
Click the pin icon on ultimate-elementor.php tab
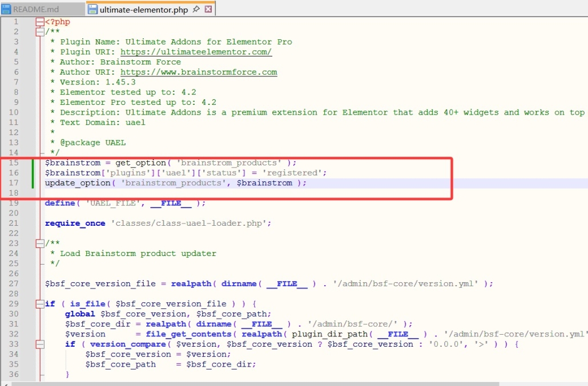point(196,9)
